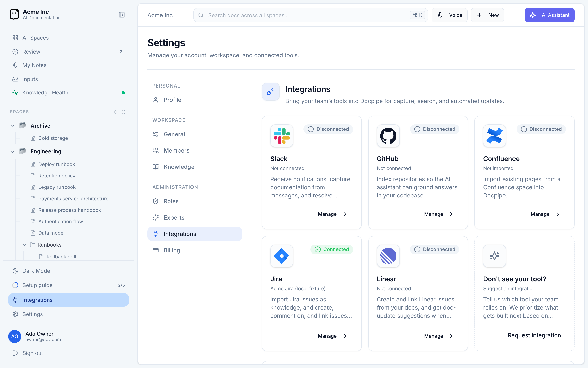Create New document
This screenshot has width=588, height=368.
point(487,15)
